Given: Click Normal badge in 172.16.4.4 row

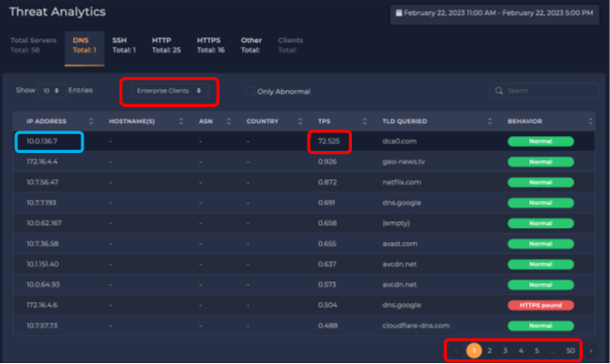Looking at the screenshot, I should [x=541, y=161].
